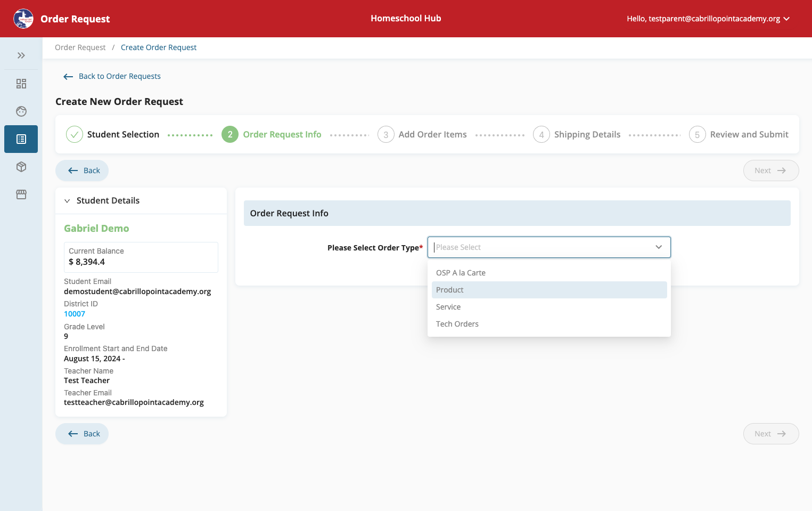The width and height of the screenshot is (812, 511).
Task: Open the dashboard grid icon in sidebar
Action: click(x=21, y=84)
